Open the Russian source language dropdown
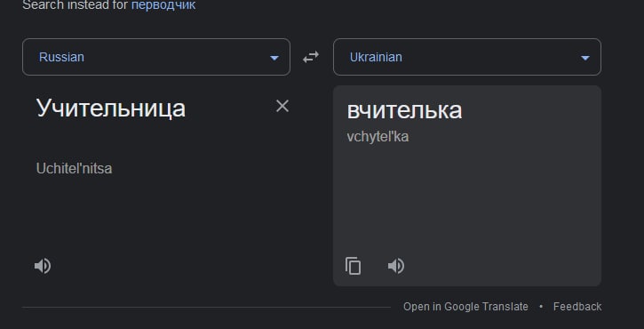Screen dimensions: 644x329 pyautogui.click(x=156, y=57)
